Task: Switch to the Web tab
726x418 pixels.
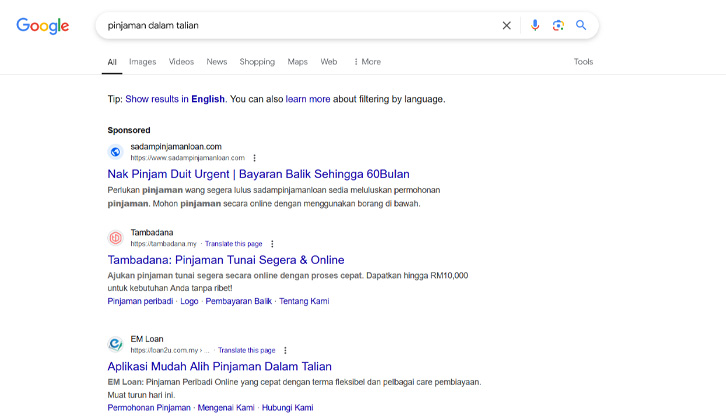Action: pos(329,62)
